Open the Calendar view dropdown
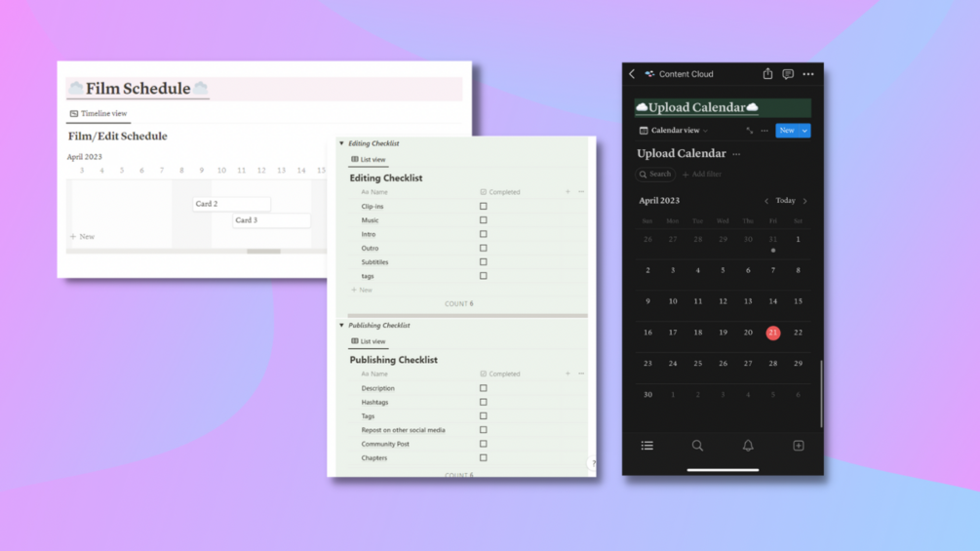980x551 pixels. 673,131
